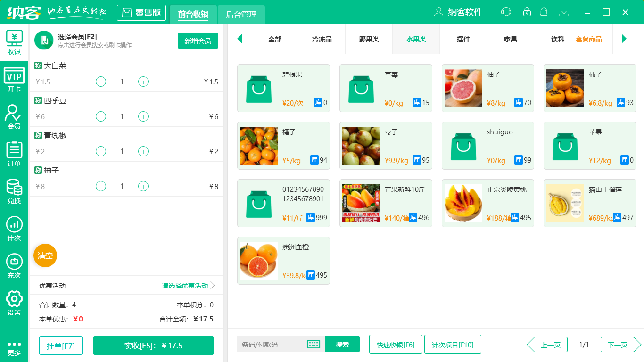Click the 新增会员 button
The height and width of the screenshot is (362, 644).
198,41
